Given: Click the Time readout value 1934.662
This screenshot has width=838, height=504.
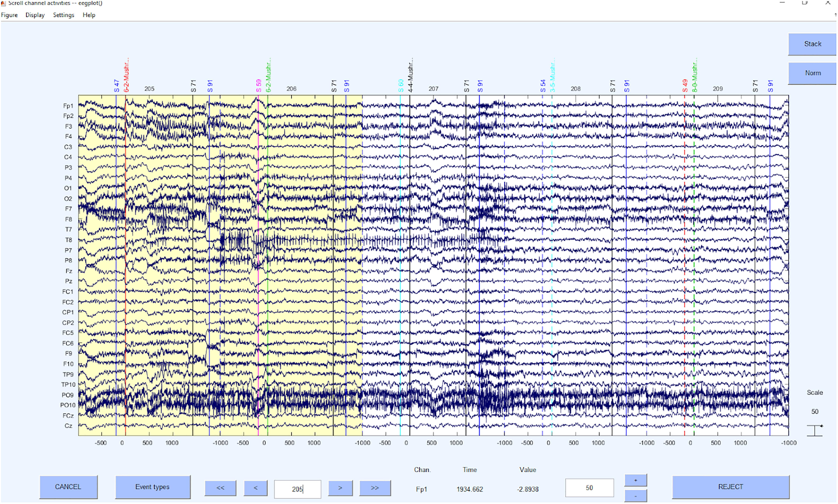Looking at the screenshot, I should tap(470, 489).
